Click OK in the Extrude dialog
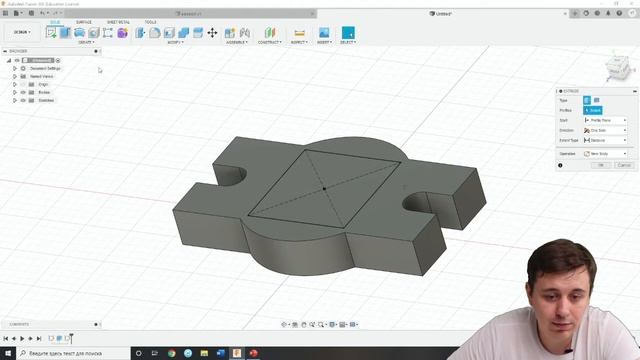 pos(601,165)
